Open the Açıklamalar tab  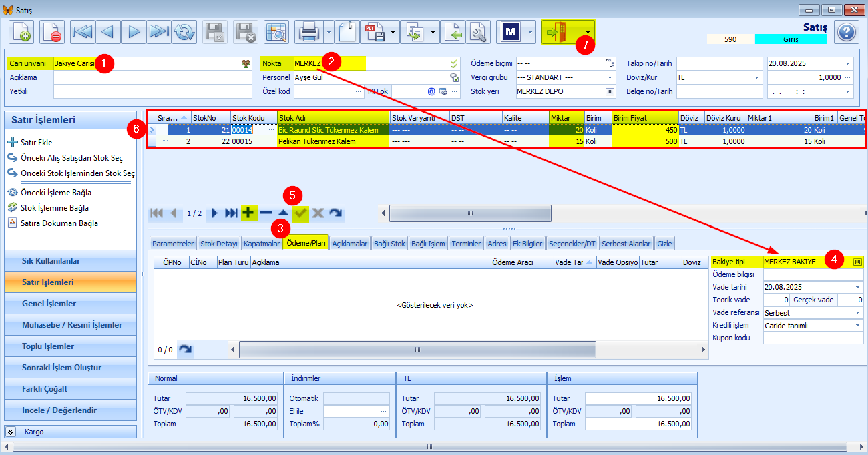click(349, 244)
